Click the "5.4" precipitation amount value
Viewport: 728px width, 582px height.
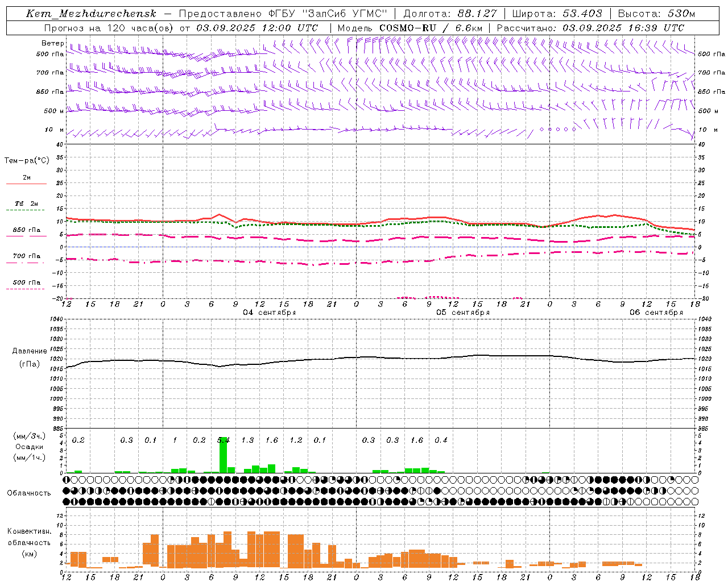tap(224, 440)
